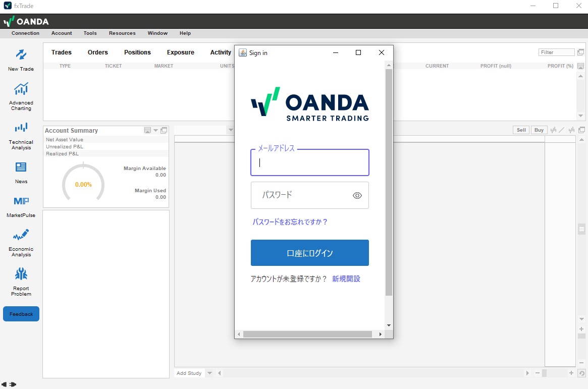The width and height of the screenshot is (588, 389).
Task: Select the trend line drawing icon
Action: click(x=561, y=130)
